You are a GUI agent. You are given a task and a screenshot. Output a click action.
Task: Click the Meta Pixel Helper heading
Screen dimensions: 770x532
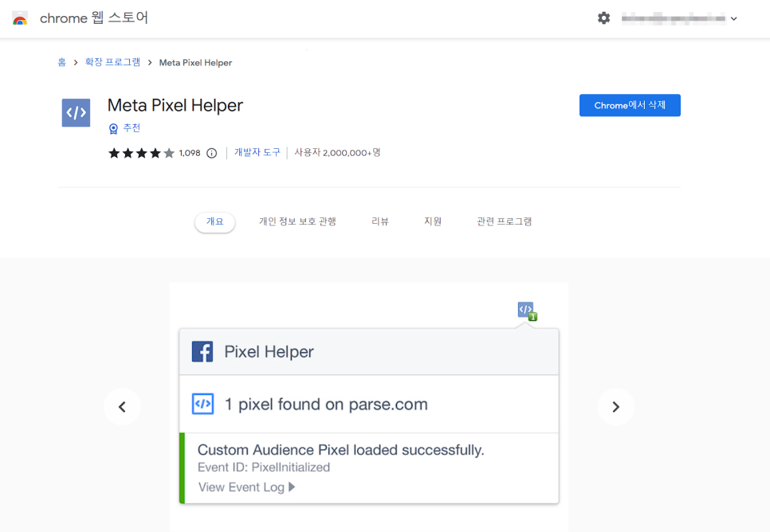tap(175, 105)
